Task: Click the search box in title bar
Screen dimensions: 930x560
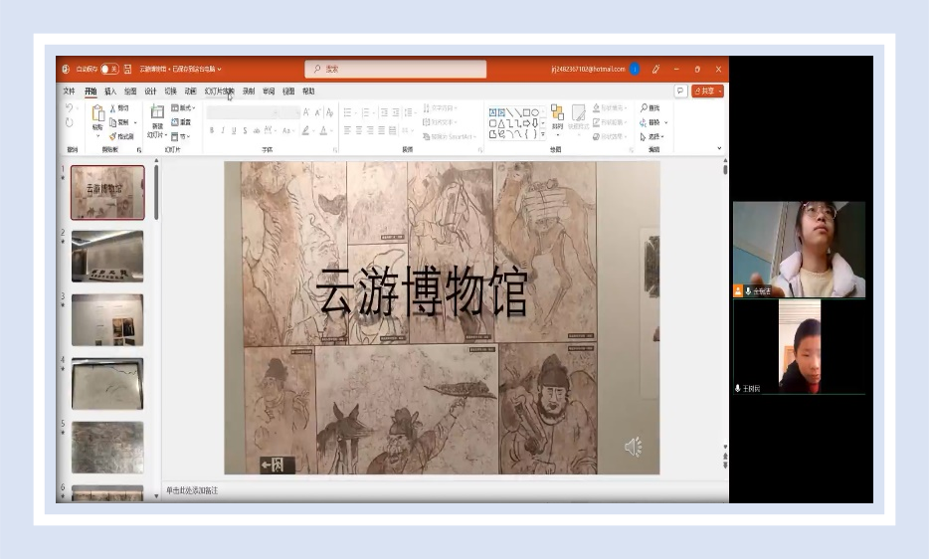Action: (396, 69)
